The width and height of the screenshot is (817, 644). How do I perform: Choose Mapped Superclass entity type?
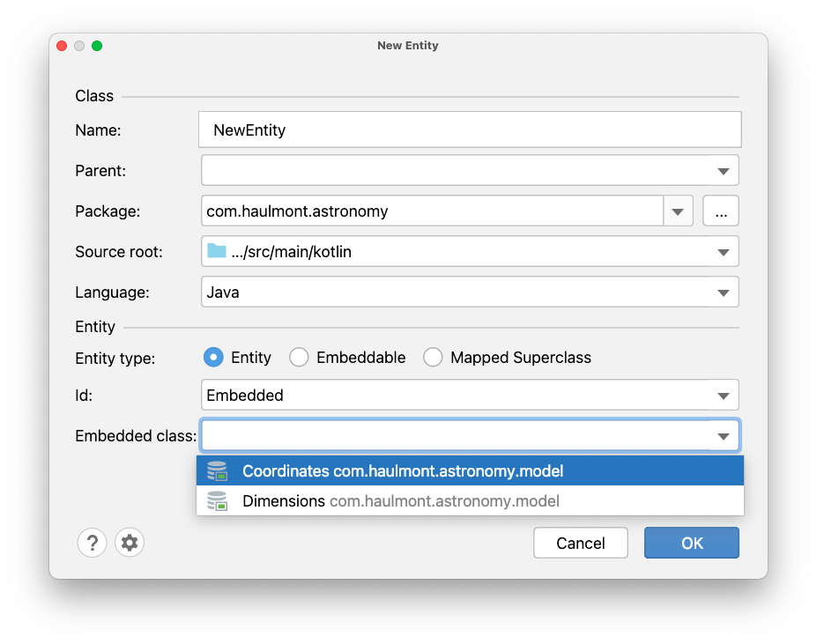(x=433, y=357)
